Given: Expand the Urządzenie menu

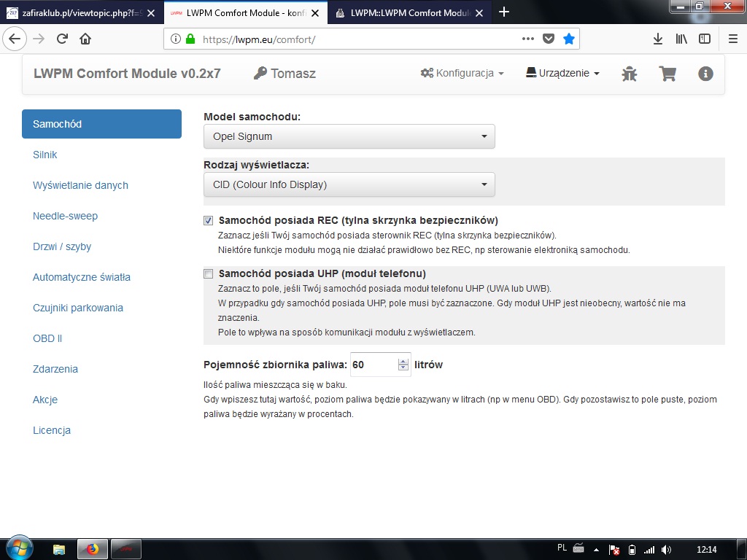Looking at the screenshot, I should 562,74.
